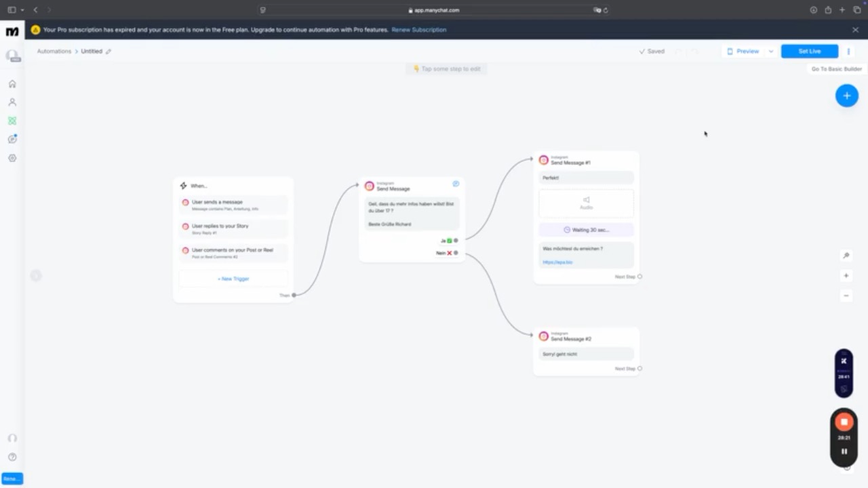Open the Home icon in left sidebar
Image resolution: width=868 pixels, height=488 pixels.
click(12, 84)
